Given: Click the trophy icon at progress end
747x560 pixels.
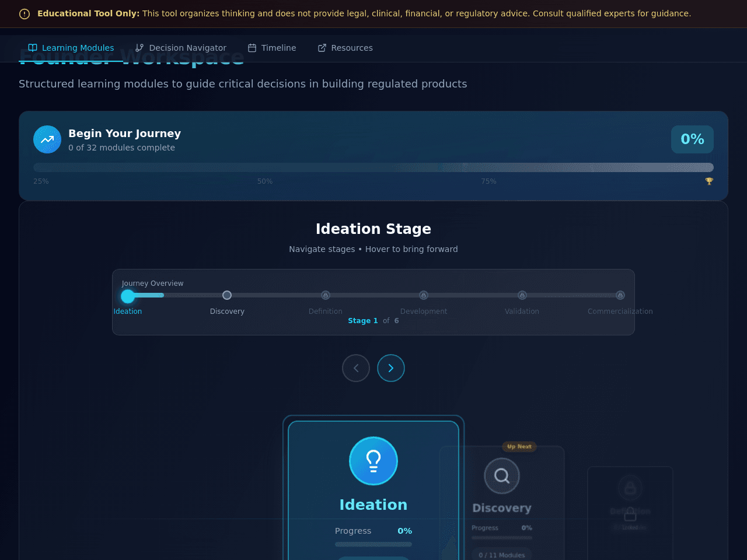Looking at the screenshot, I should coord(709,181).
